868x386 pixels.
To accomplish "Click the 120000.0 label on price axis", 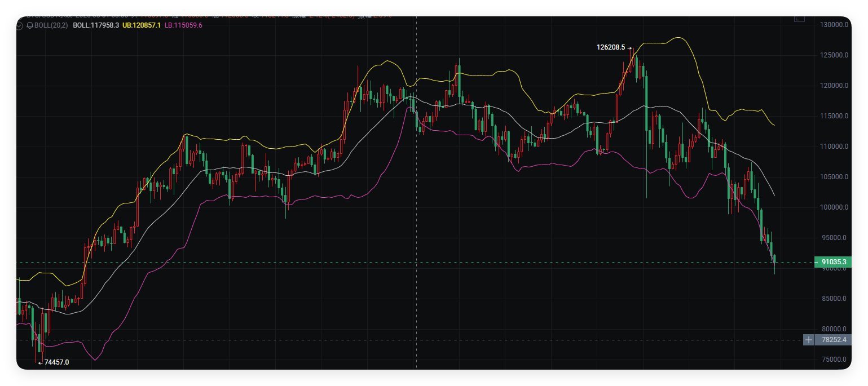I will [x=835, y=86].
